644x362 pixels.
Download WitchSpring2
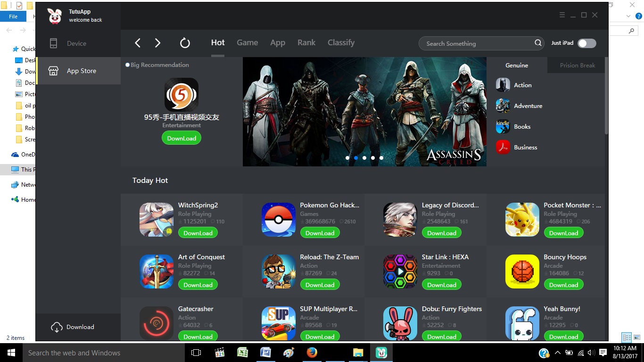point(198,233)
